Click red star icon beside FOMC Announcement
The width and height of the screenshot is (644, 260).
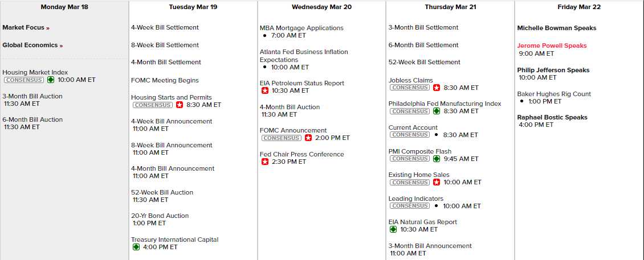[x=308, y=138]
